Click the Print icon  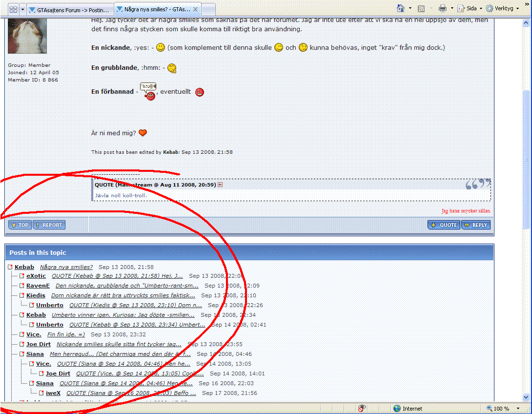tap(442, 8)
